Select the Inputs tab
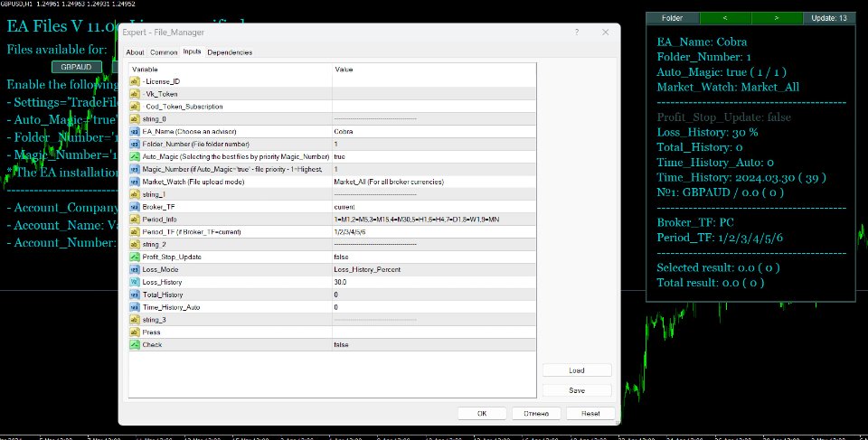Image resolution: width=868 pixels, height=440 pixels. (192, 51)
